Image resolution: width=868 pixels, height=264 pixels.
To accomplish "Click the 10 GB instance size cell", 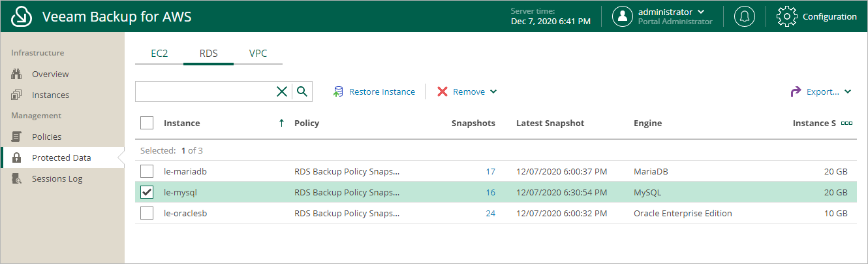I will coord(837,214).
